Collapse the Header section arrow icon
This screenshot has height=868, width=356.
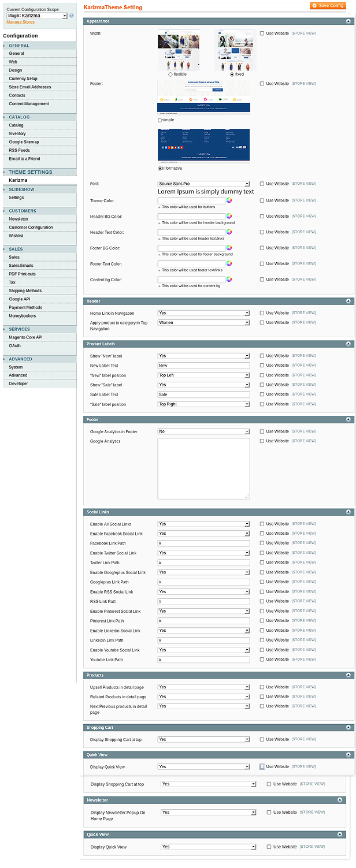tap(348, 301)
